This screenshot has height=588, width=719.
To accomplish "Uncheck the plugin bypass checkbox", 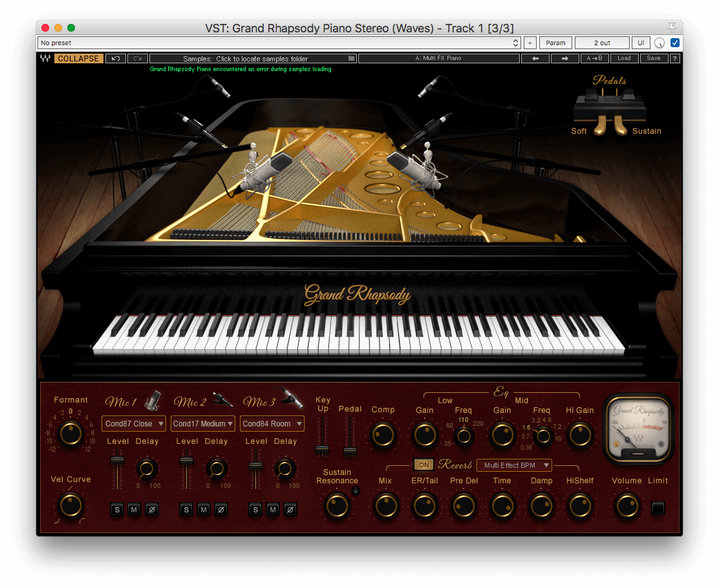I will [675, 43].
